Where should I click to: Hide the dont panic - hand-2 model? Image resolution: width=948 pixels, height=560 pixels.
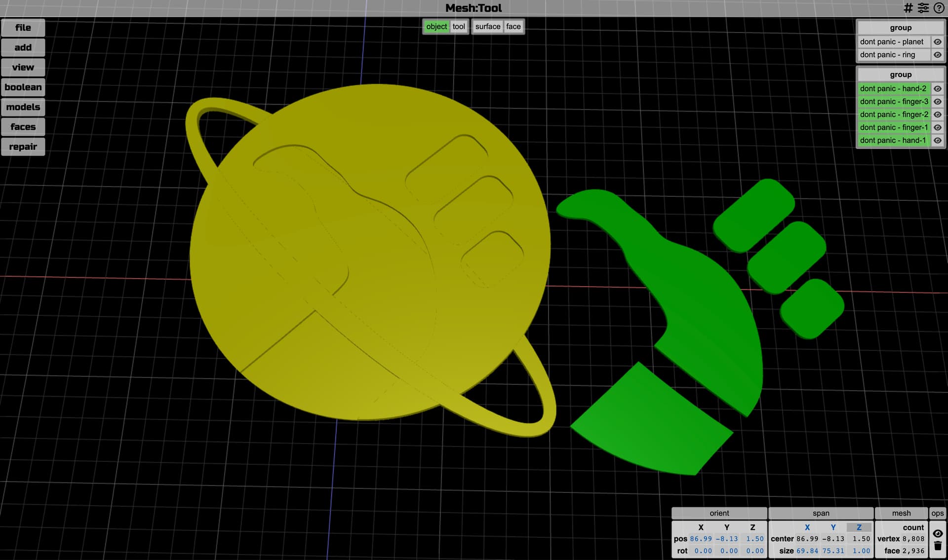pyautogui.click(x=937, y=89)
